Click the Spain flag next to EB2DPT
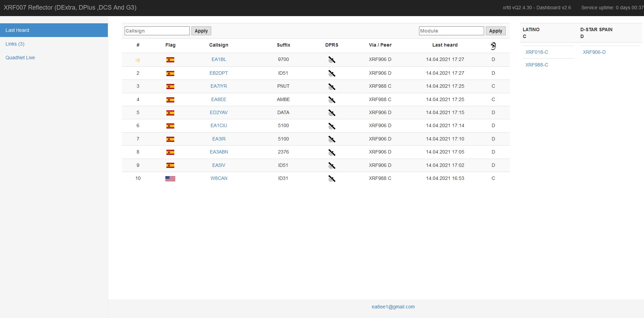Viewport: 644px width, 318px height. point(170,73)
